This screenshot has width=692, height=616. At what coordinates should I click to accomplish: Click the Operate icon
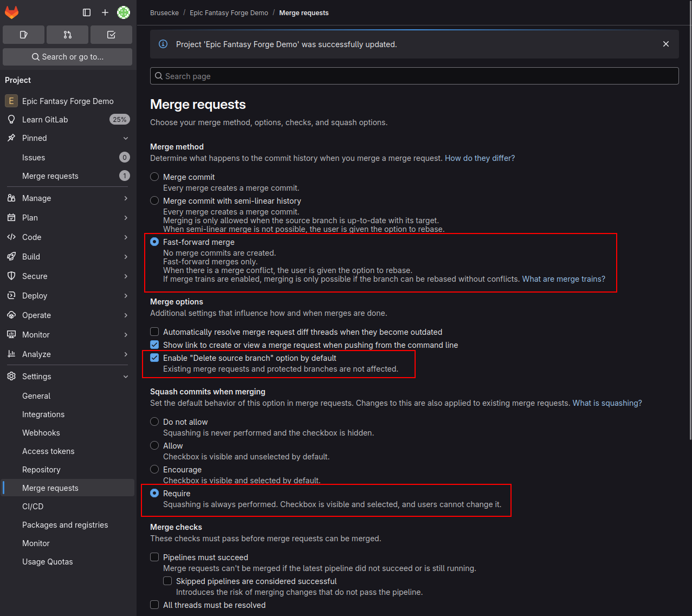click(x=11, y=315)
